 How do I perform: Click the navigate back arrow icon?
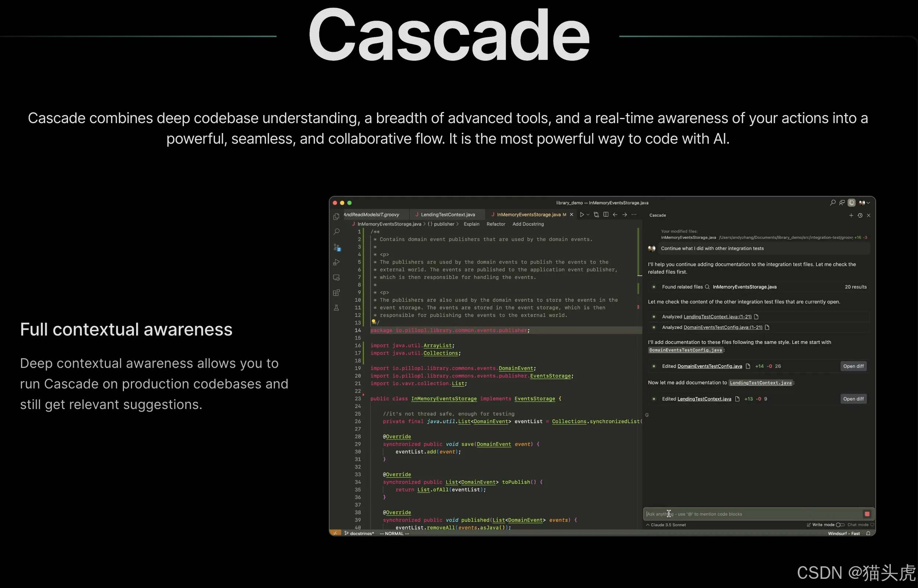click(x=615, y=215)
